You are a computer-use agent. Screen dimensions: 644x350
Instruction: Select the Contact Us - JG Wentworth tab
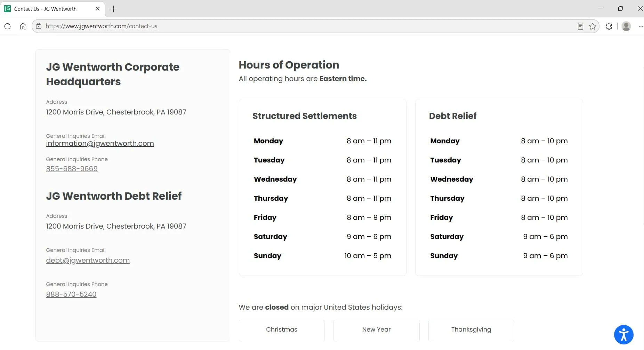tap(52, 9)
